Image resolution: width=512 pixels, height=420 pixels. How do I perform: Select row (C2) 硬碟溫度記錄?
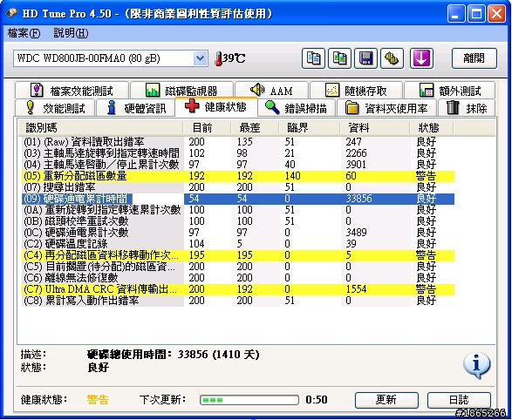coord(238,244)
